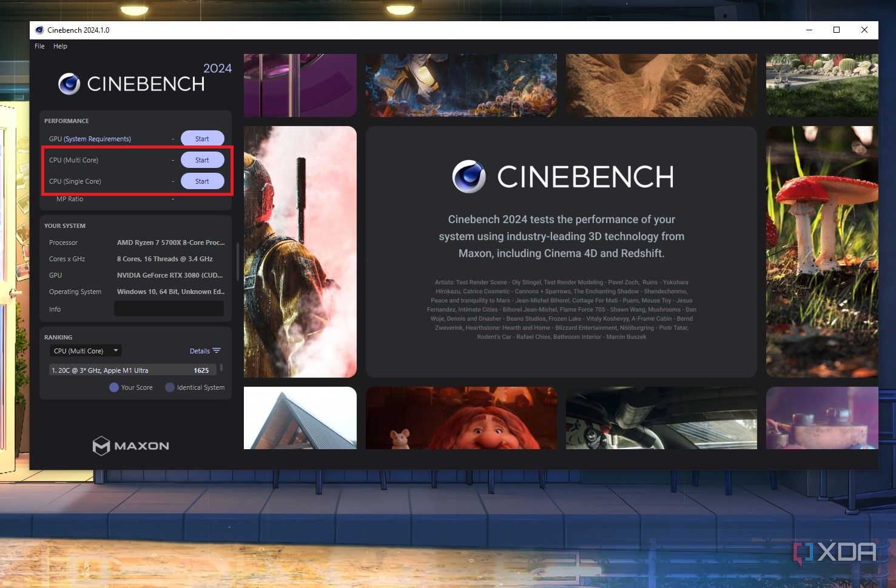Open the CPU (Multi Core) ranking dropdown
The height and width of the screenshot is (588, 896).
(86, 351)
